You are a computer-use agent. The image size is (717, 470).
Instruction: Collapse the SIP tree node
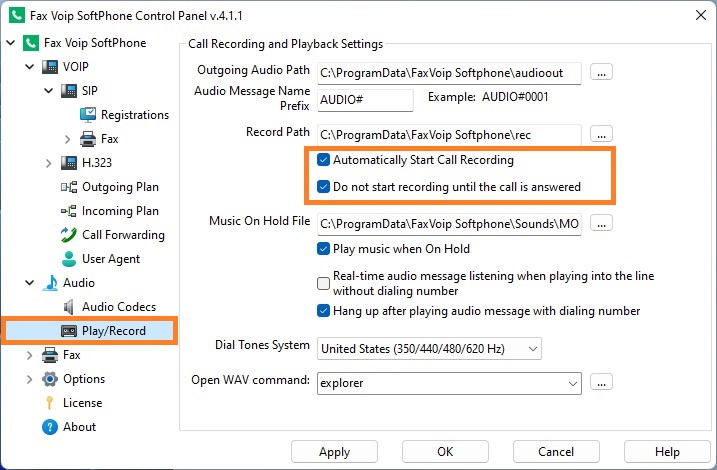pyautogui.click(x=48, y=91)
